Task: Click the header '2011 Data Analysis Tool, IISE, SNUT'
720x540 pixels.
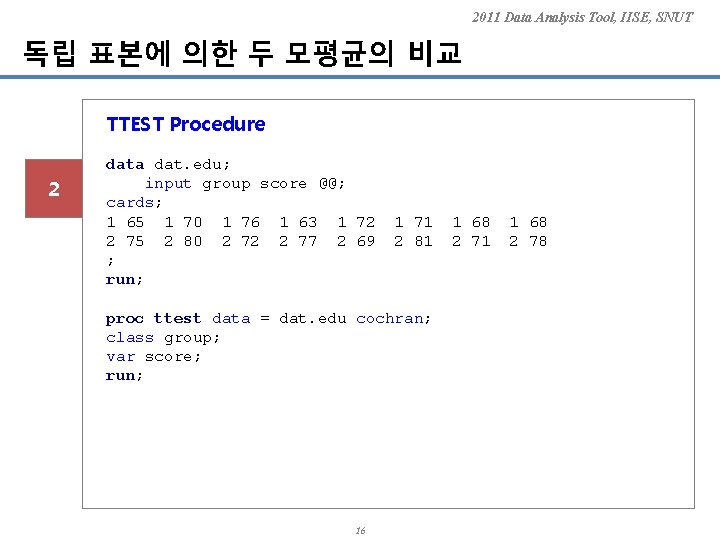Action: [x=582, y=17]
